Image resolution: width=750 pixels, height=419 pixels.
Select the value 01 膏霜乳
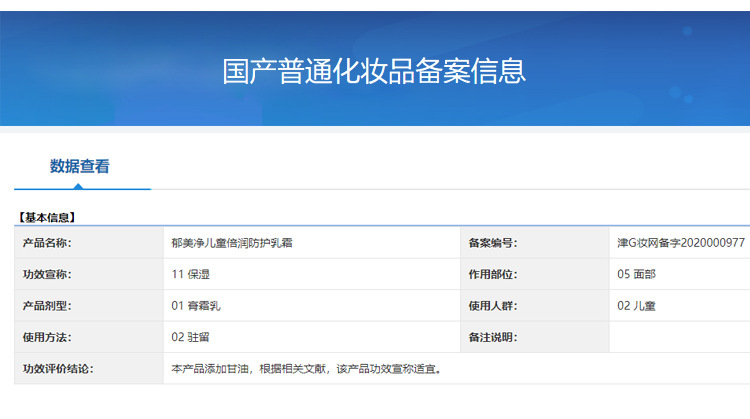(x=196, y=306)
